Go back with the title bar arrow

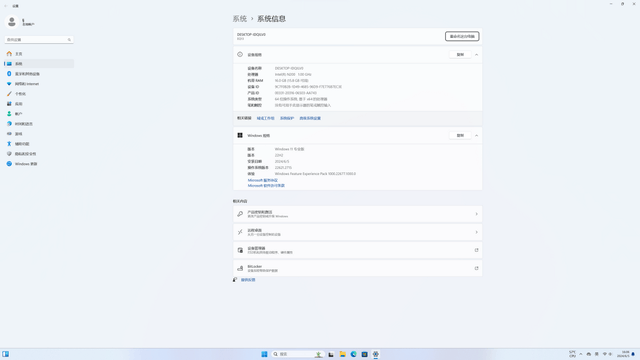click(5, 6)
